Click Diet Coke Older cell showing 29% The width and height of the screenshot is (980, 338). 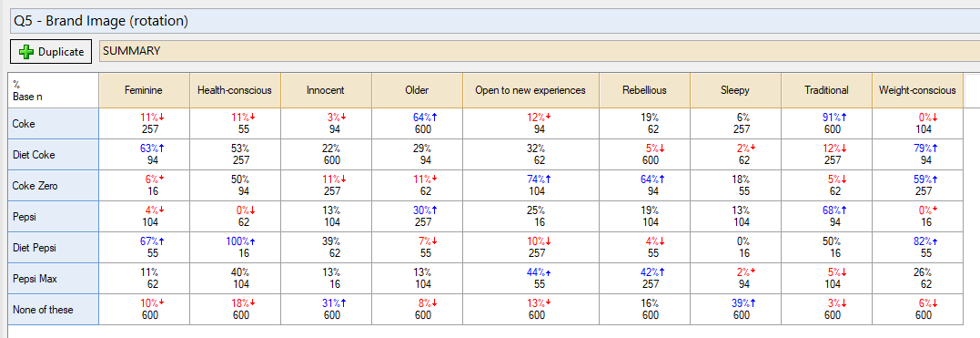click(x=417, y=155)
